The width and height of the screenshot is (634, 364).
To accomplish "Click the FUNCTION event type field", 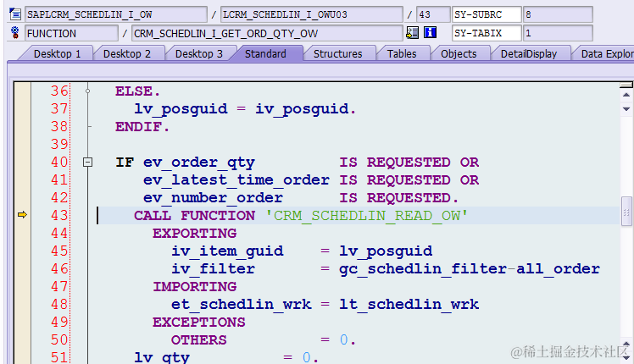I will (x=71, y=33).
